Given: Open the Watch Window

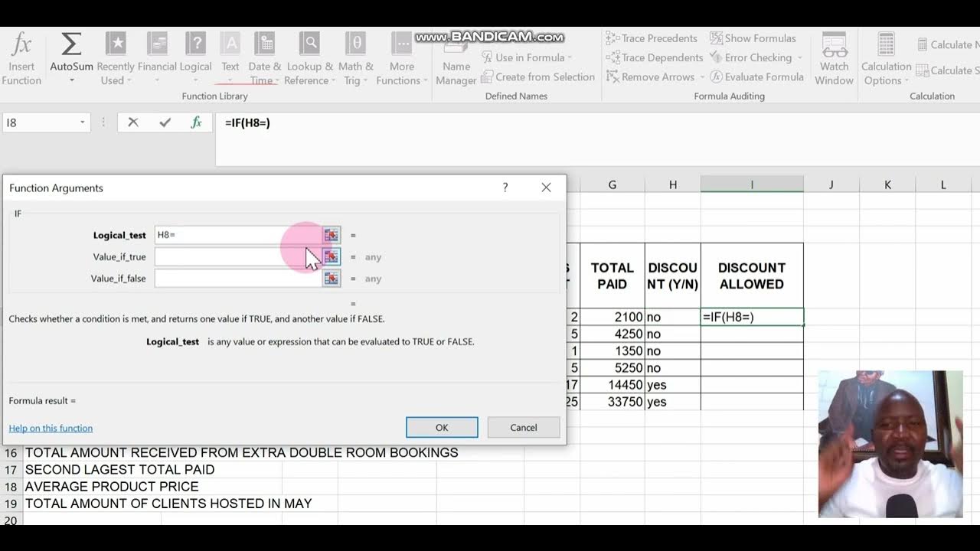Looking at the screenshot, I should (x=834, y=60).
